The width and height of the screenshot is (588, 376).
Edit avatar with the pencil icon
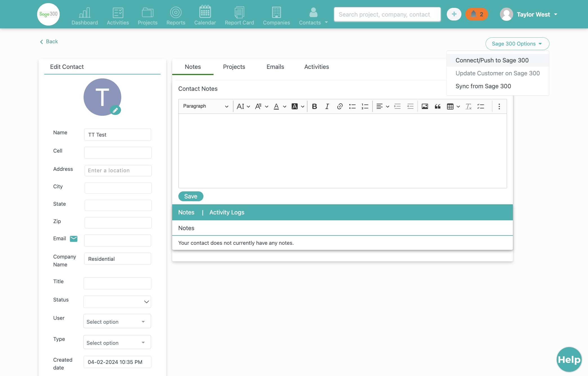[115, 110]
